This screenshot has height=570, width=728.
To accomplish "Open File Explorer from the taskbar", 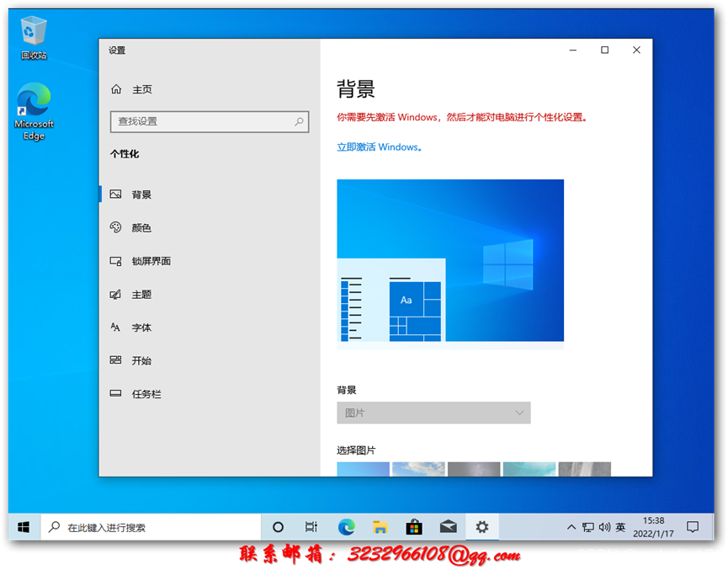I will tap(380, 527).
